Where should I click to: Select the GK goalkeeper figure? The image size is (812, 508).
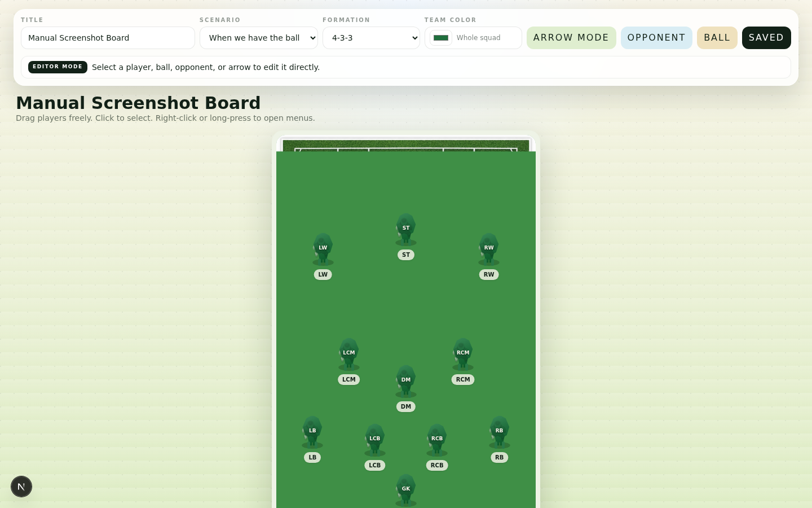[406, 490]
